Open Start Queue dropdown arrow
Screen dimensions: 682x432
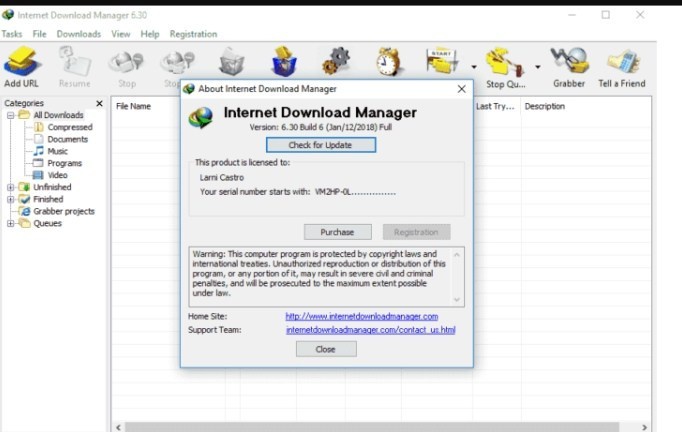point(474,67)
